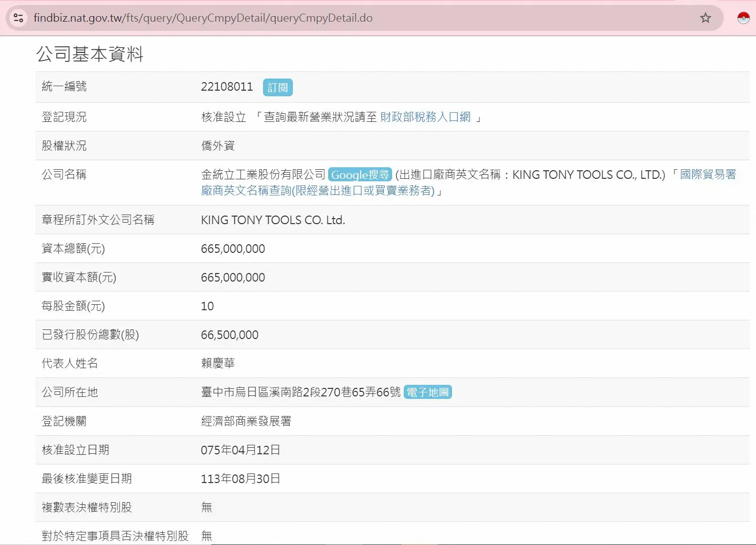Click the 登記機關 label
756x545 pixels.
click(64, 421)
